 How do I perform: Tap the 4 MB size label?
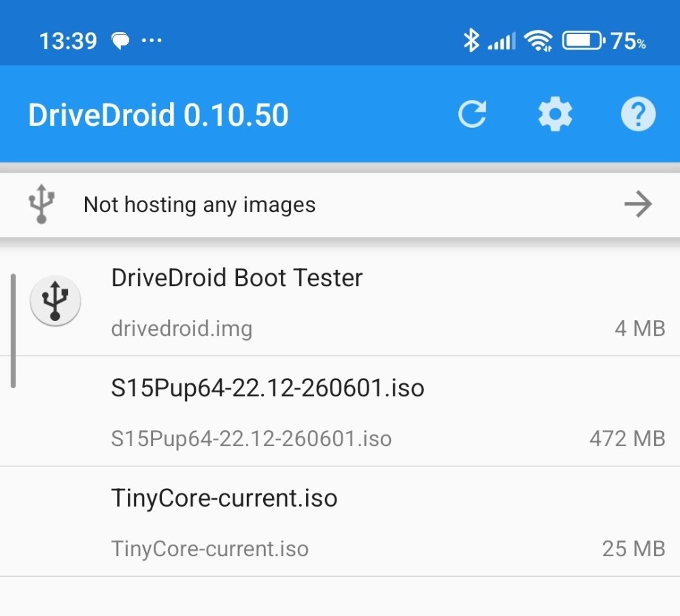640,328
